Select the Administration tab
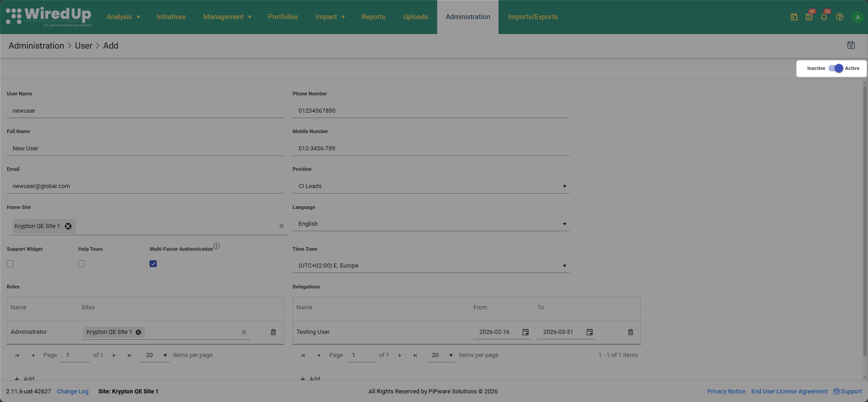Screen dimensions: 868x402 [x=468, y=17]
